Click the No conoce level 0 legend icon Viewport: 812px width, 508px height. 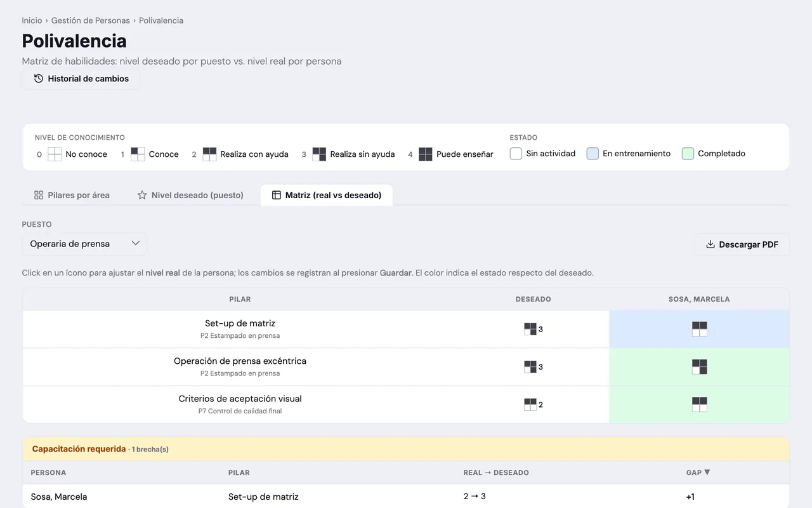55,154
